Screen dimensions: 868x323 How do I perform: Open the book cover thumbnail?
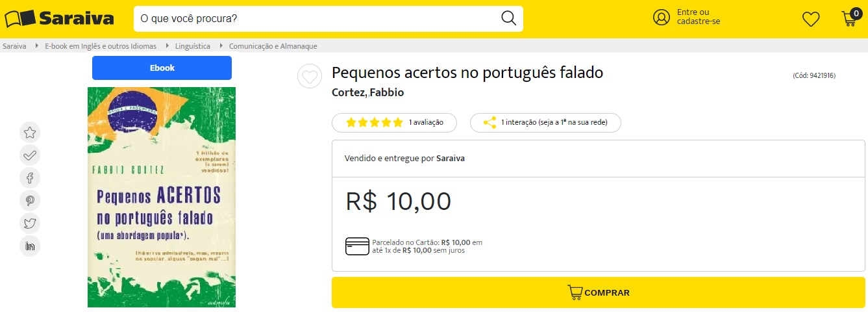(162, 197)
